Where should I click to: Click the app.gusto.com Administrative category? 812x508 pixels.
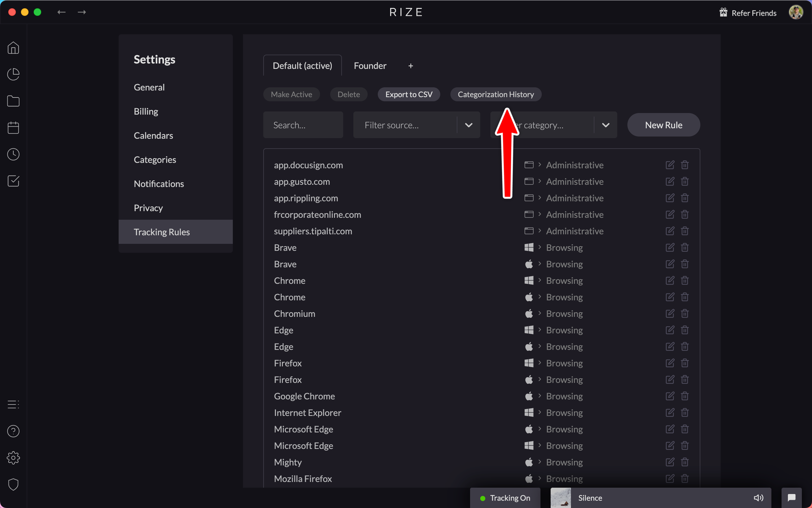[575, 181]
